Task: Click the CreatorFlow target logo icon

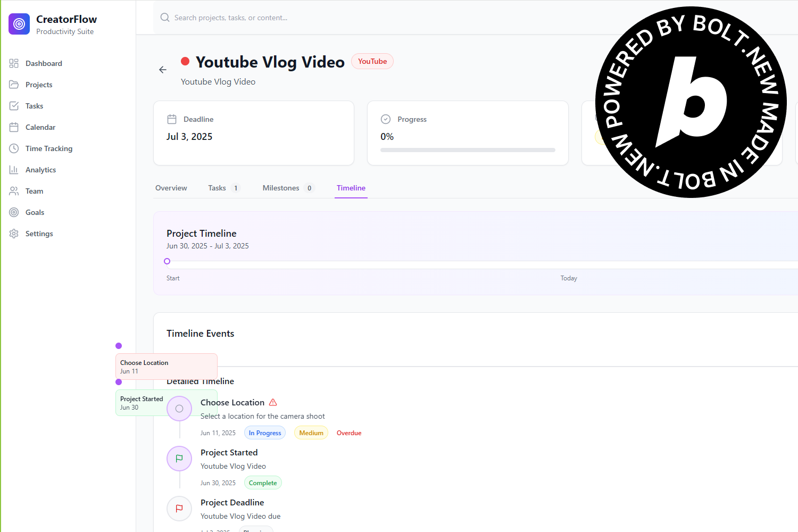Action: pos(19,24)
